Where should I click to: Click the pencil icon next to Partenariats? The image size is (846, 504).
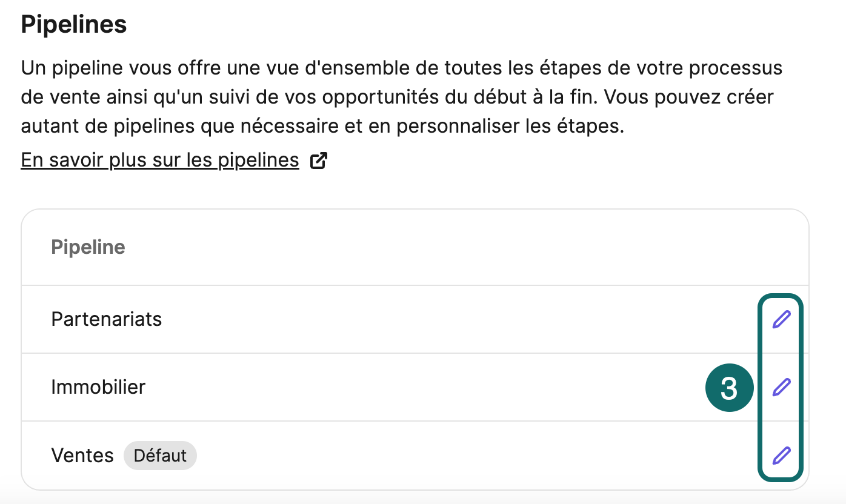pos(781,319)
